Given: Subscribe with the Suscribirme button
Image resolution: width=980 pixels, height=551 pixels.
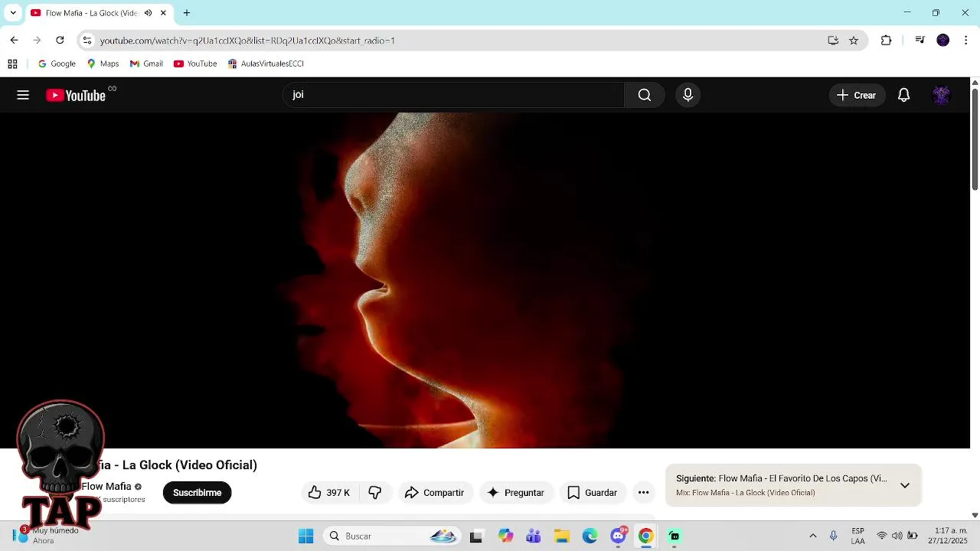Looking at the screenshot, I should (x=197, y=493).
